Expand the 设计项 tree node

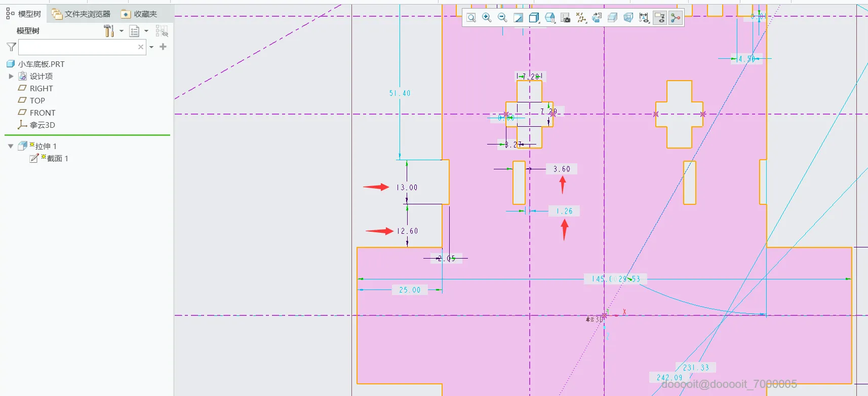click(x=11, y=76)
